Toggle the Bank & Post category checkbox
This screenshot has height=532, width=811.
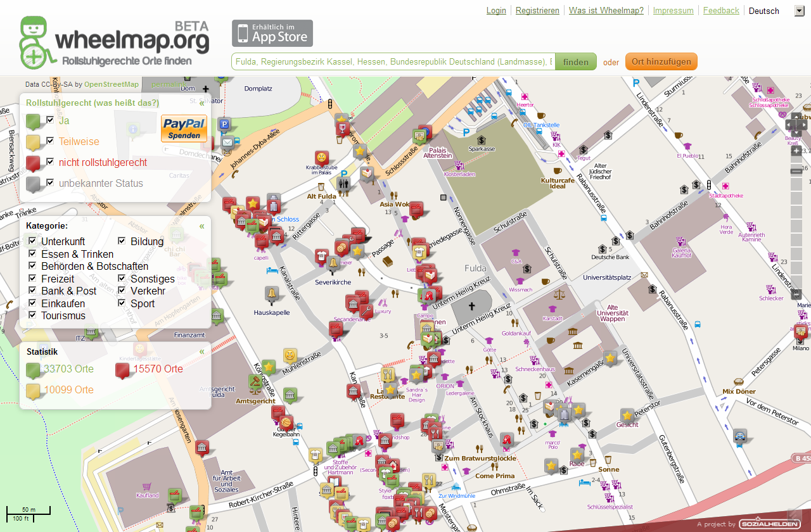(33, 290)
